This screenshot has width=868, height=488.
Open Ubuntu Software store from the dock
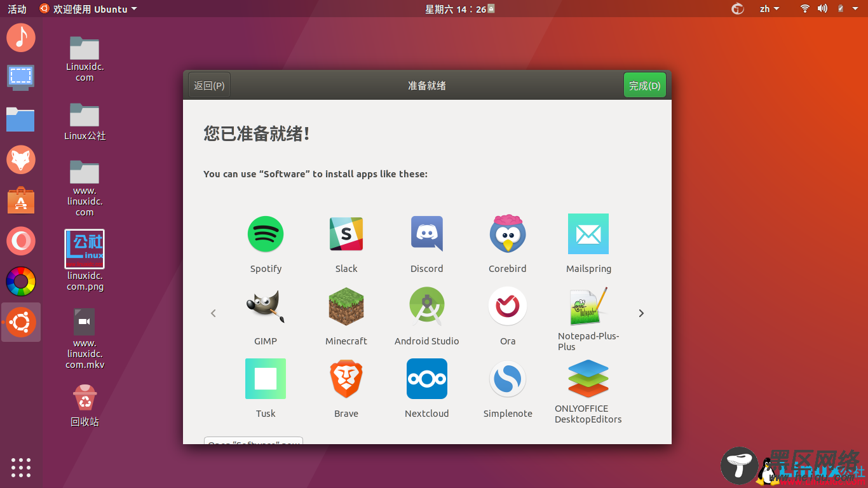(21, 200)
